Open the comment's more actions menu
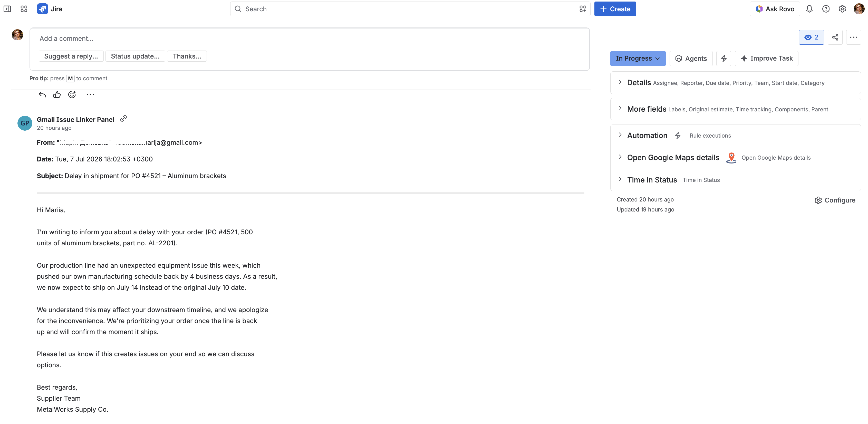This screenshot has width=868, height=424. (90, 95)
